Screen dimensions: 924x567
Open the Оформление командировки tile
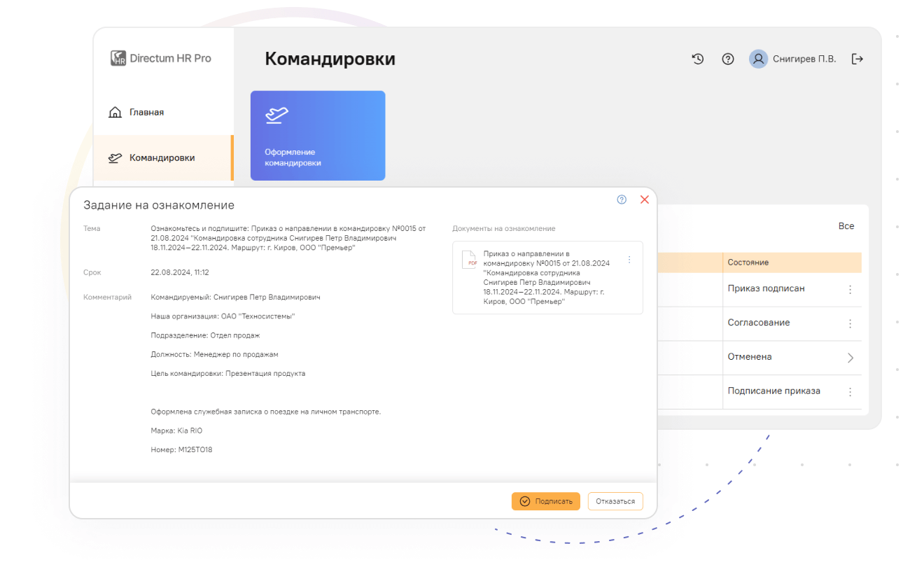pos(318,135)
